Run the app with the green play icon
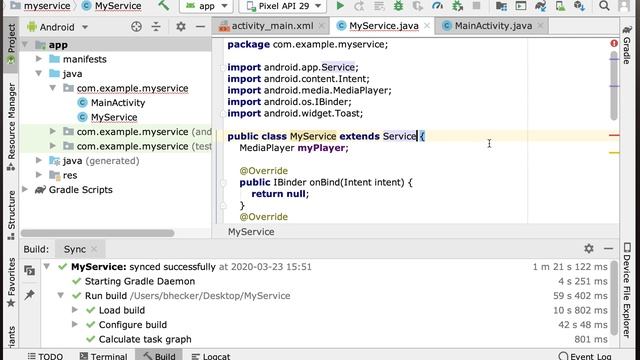This screenshot has height=360, width=640. (340, 6)
